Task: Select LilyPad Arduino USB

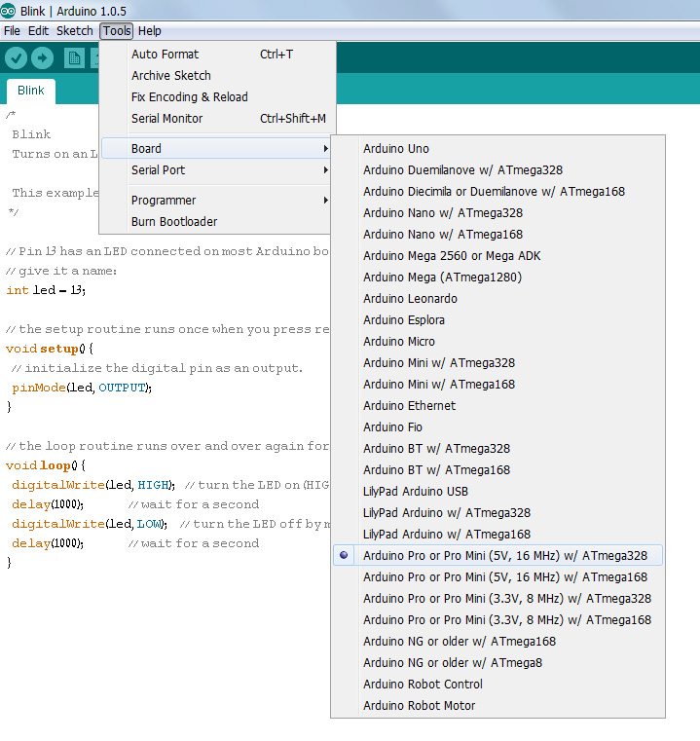Action: (x=497, y=492)
